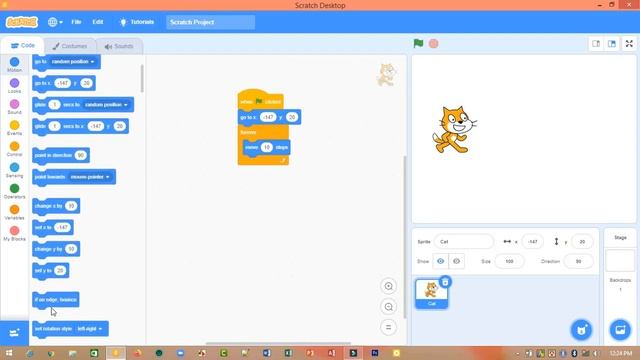Open left-right dropdown in set rotation style block
The image size is (640, 360).
point(90,329)
